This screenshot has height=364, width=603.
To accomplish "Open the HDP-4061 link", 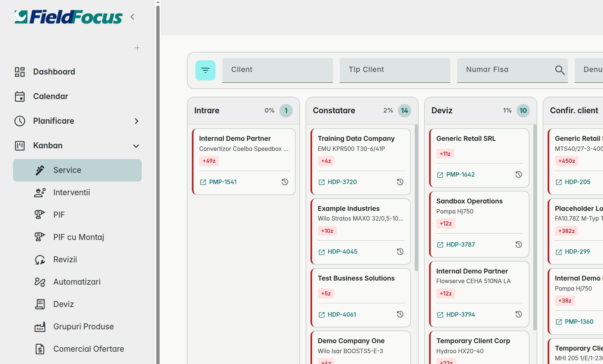I will [x=337, y=315].
